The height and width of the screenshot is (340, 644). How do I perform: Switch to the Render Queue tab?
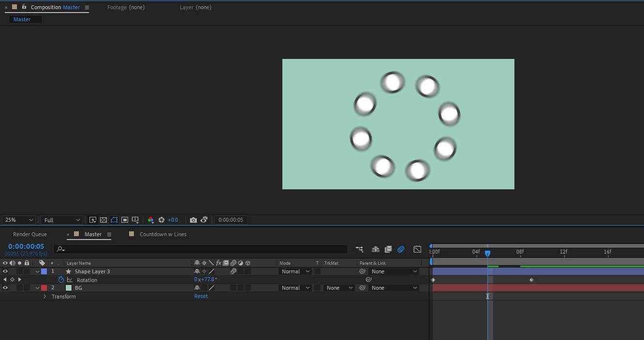point(30,234)
